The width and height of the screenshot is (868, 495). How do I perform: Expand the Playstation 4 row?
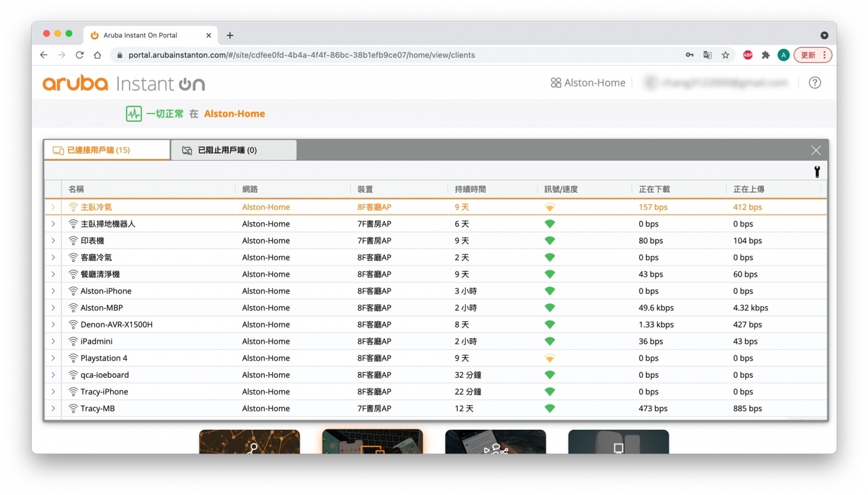53,358
